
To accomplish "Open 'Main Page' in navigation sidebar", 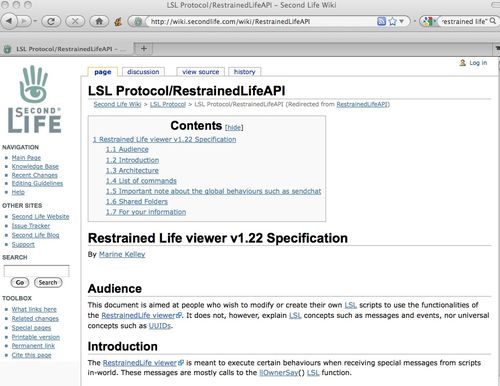I will click(x=26, y=158).
